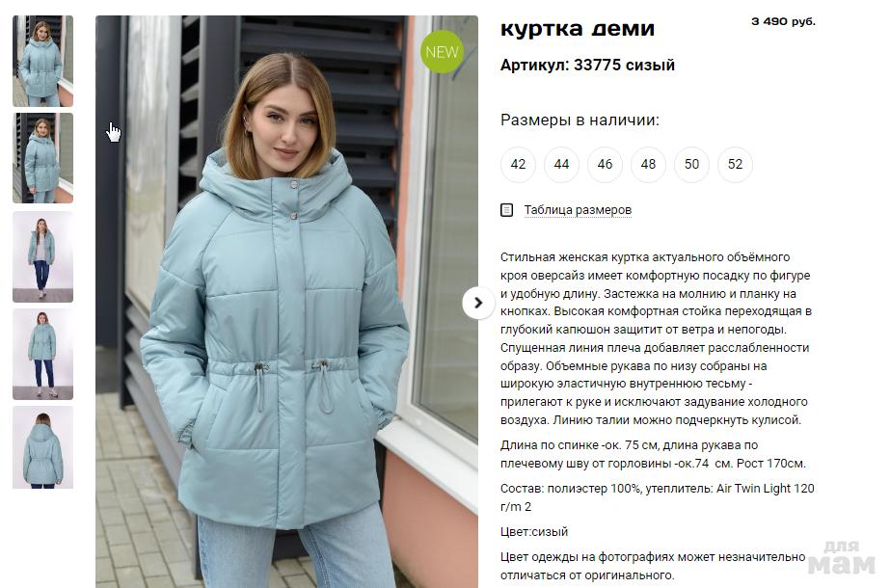View back-view thumbnail of the jacket
Image resolution: width=890 pixels, height=588 pixels.
coord(43,447)
